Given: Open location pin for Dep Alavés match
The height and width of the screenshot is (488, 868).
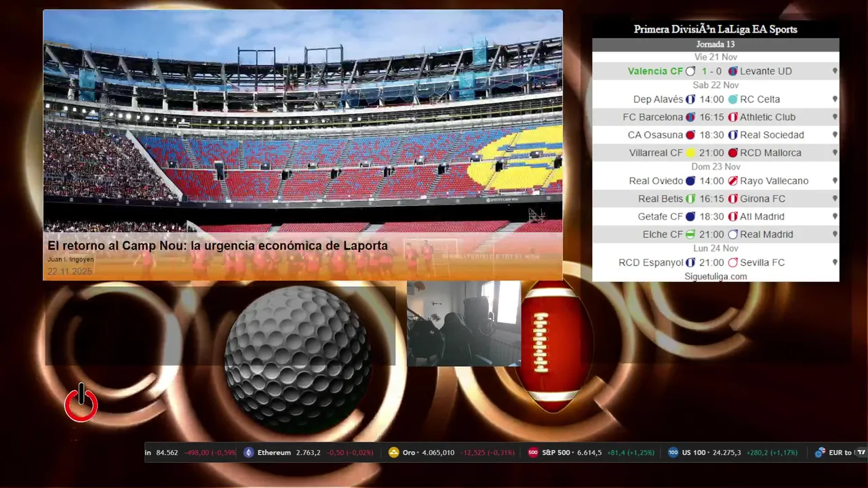Looking at the screenshot, I should (x=835, y=99).
